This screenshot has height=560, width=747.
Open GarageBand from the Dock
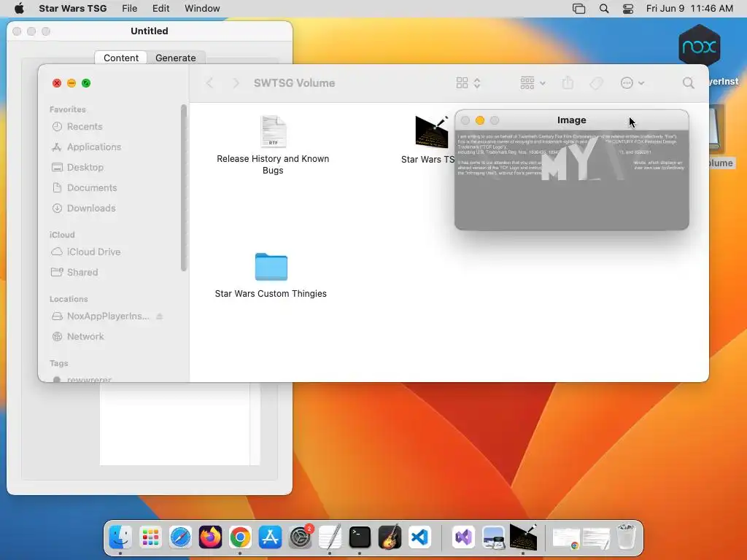tap(390, 537)
